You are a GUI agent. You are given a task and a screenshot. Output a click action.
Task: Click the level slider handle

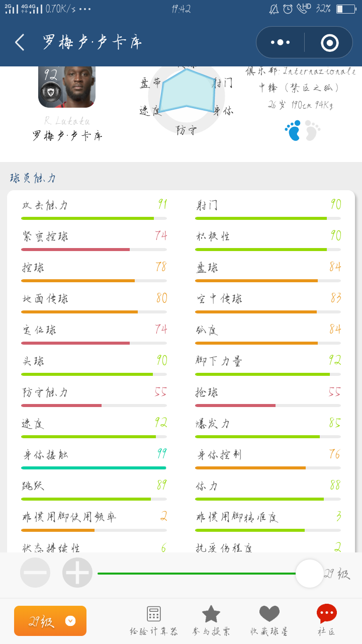(x=310, y=574)
